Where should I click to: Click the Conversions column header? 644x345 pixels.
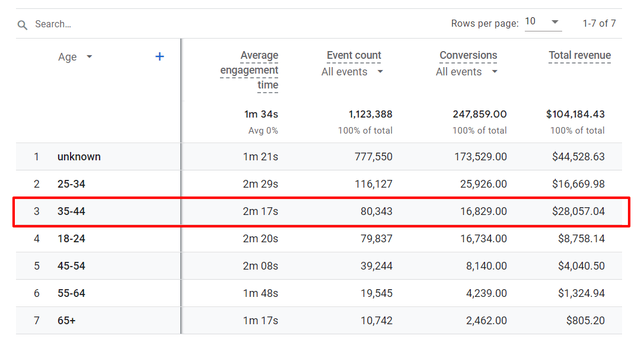click(x=468, y=55)
